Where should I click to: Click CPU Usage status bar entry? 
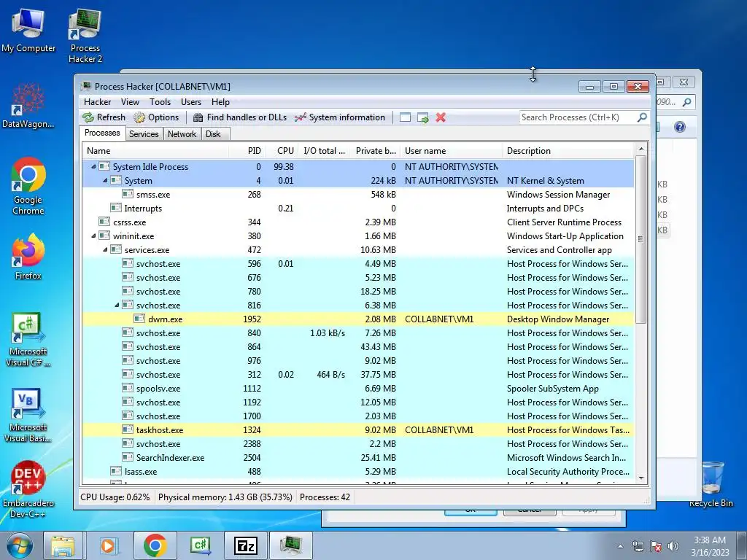click(x=115, y=497)
